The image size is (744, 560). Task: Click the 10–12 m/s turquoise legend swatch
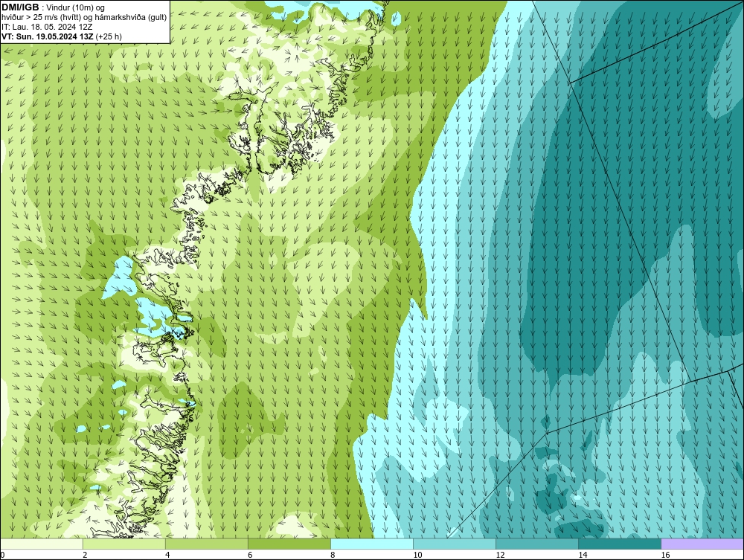(x=455, y=544)
